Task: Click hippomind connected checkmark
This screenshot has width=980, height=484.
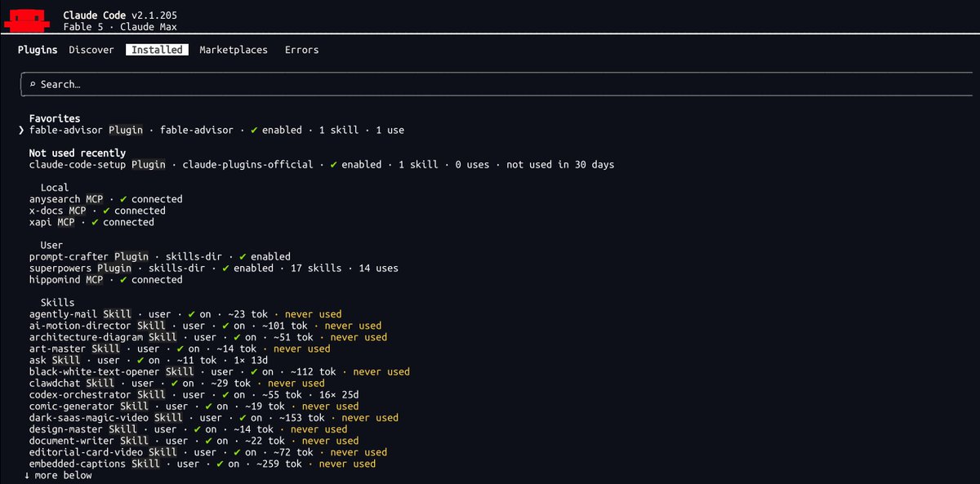Action: [123, 279]
